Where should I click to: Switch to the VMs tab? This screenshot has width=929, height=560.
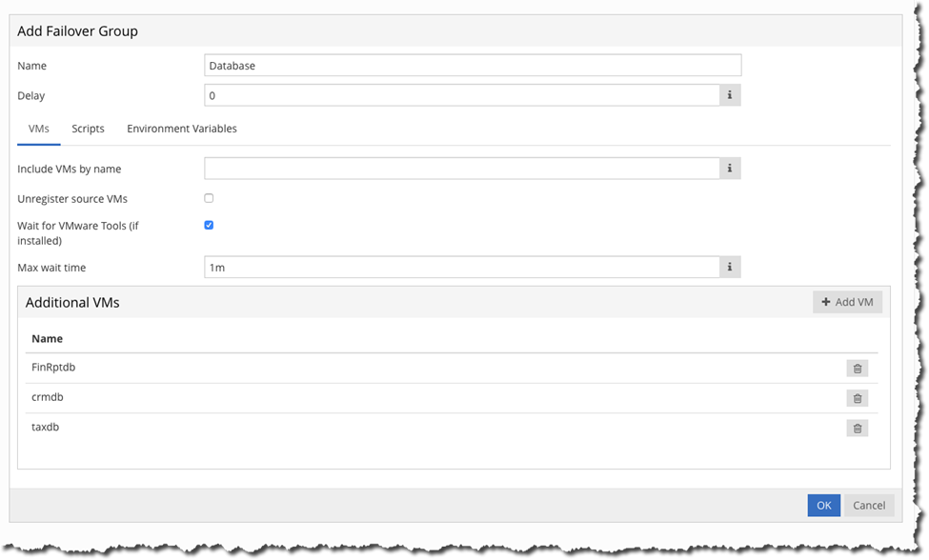pos(39,129)
